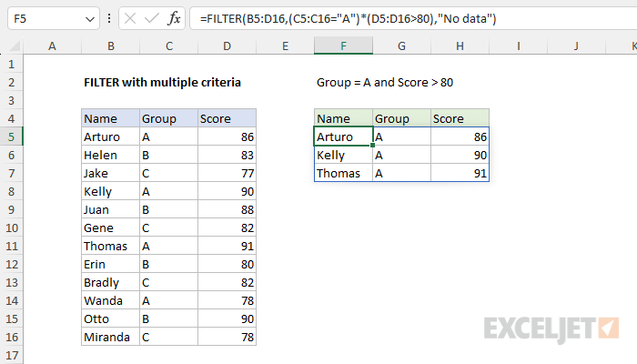Screen dimensions: 637x364
Task: Click the title cell 'FILTER with multiple criteria'
Action: tap(163, 83)
